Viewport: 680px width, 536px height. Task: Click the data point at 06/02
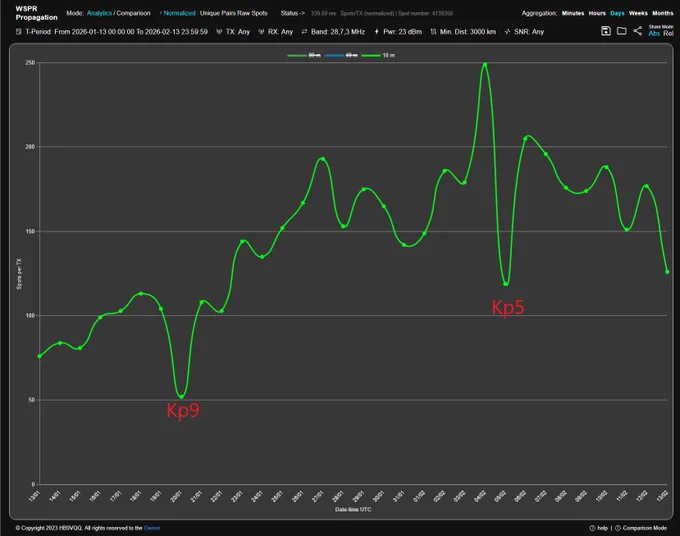(525, 139)
